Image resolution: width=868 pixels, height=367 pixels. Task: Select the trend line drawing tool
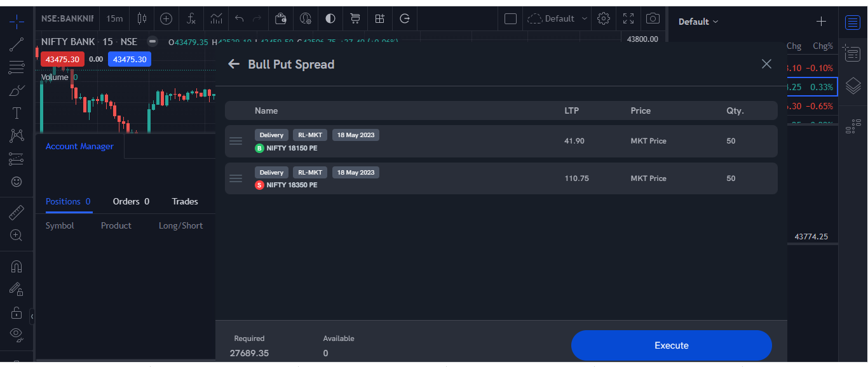click(x=17, y=44)
